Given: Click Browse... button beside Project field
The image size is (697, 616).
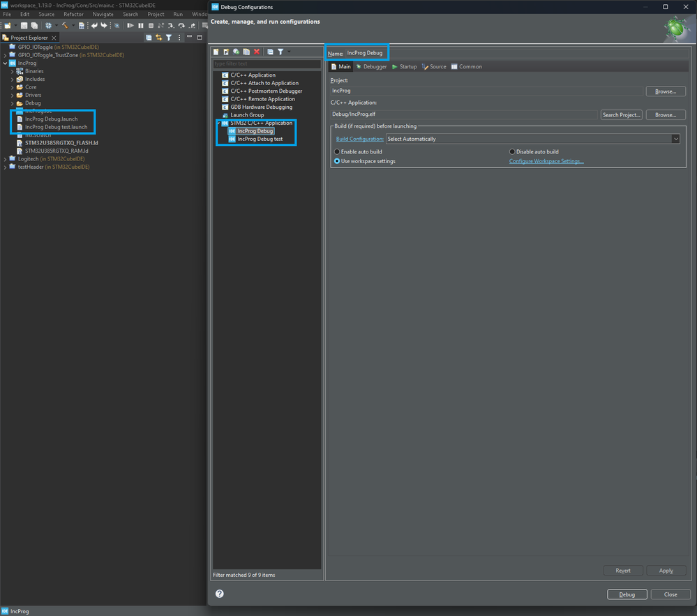Looking at the screenshot, I should coord(666,91).
